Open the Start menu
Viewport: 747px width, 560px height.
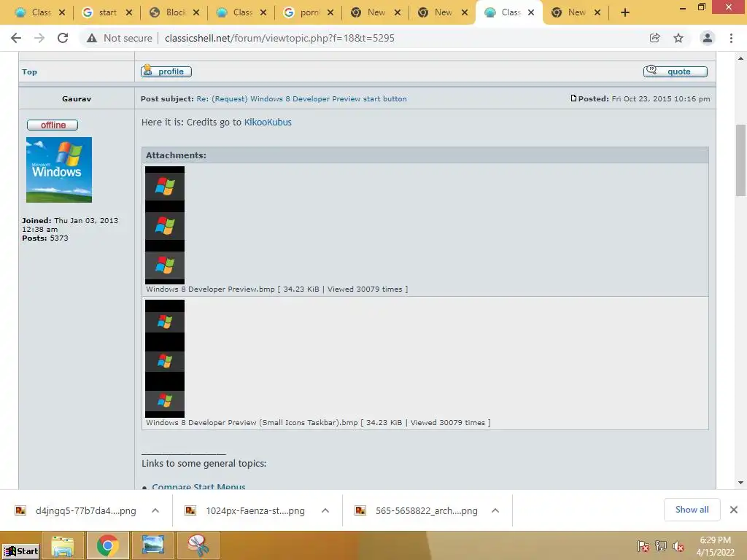[x=21, y=551]
